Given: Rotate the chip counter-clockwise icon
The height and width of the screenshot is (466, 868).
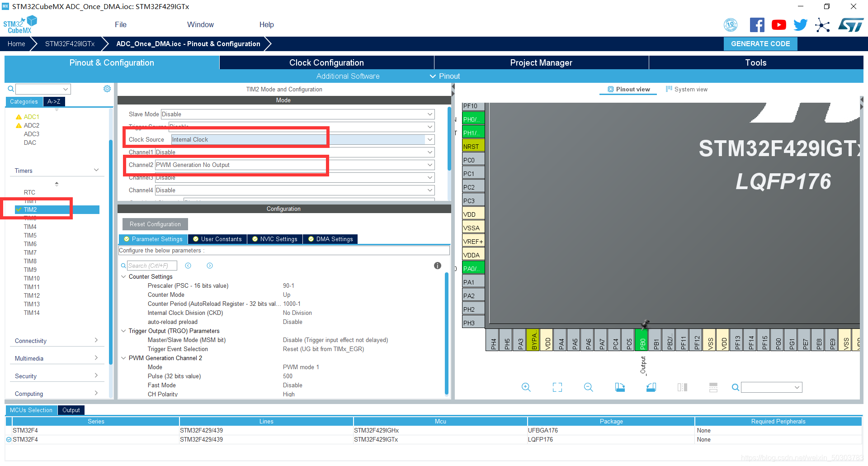Looking at the screenshot, I should pos(651,387).
